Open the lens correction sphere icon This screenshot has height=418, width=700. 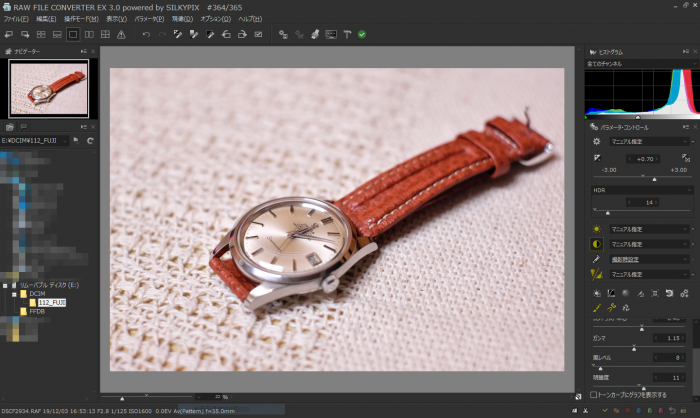pyautogui.click(x=626, y=293)
